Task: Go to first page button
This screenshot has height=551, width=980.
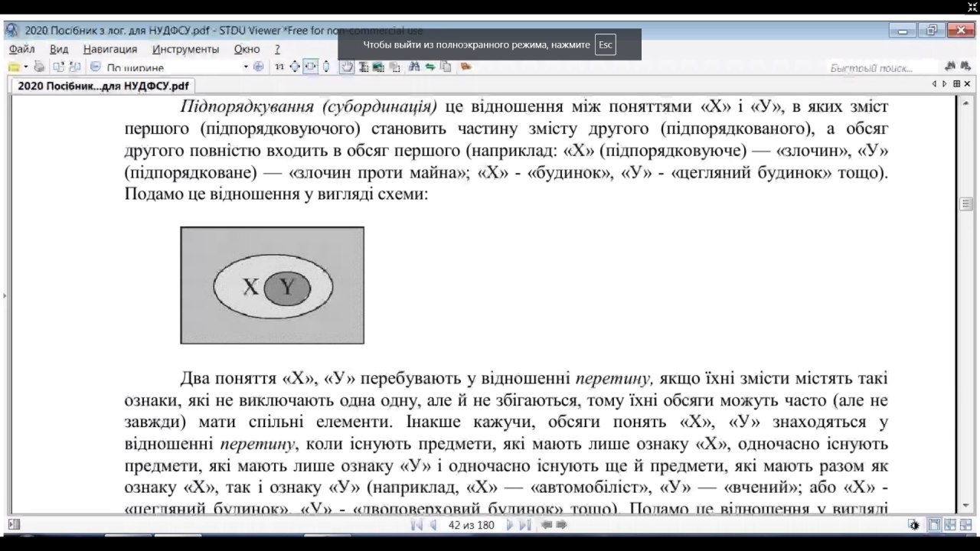Action: [416, 525]
